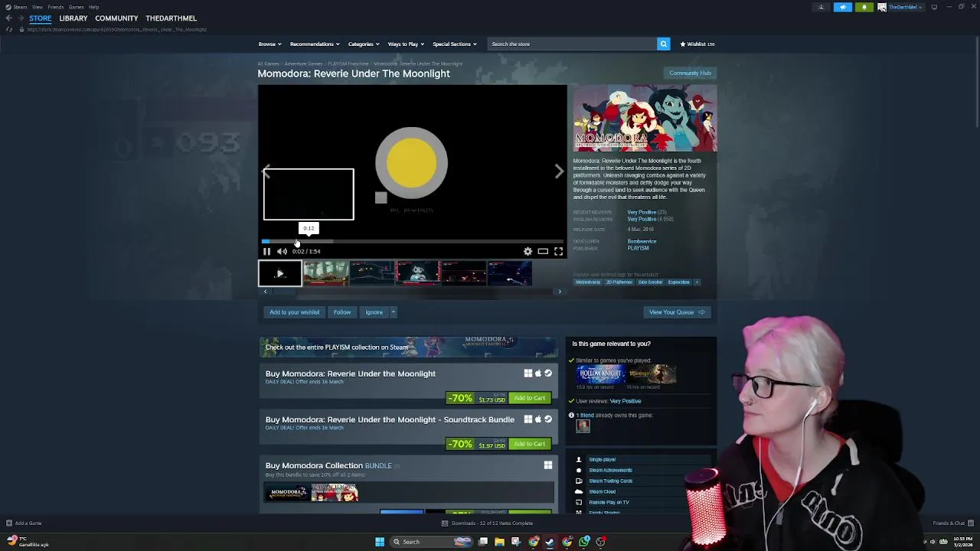
Task: Go back with the Steam back arrow
Action: pyautogui.click(x=8, y=18)
